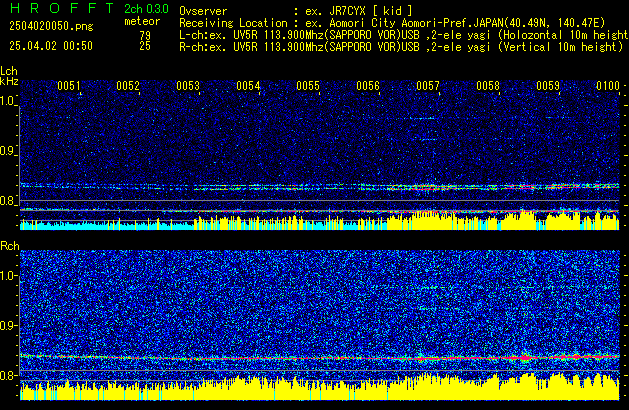Click the observer line with JR7CYX
629x410 pixels.
296,11
